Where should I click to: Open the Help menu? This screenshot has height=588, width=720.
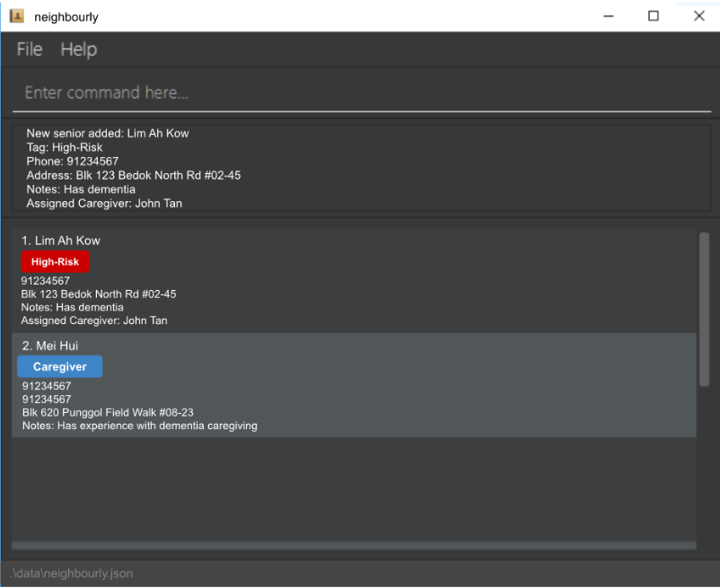click(79, 49)
